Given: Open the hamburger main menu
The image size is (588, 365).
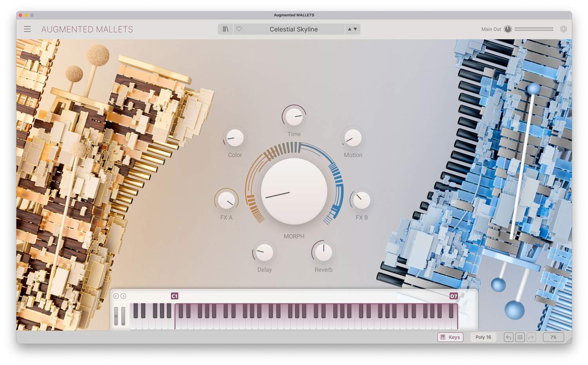Looking at the screenshot, I should (x=27, y=29).
